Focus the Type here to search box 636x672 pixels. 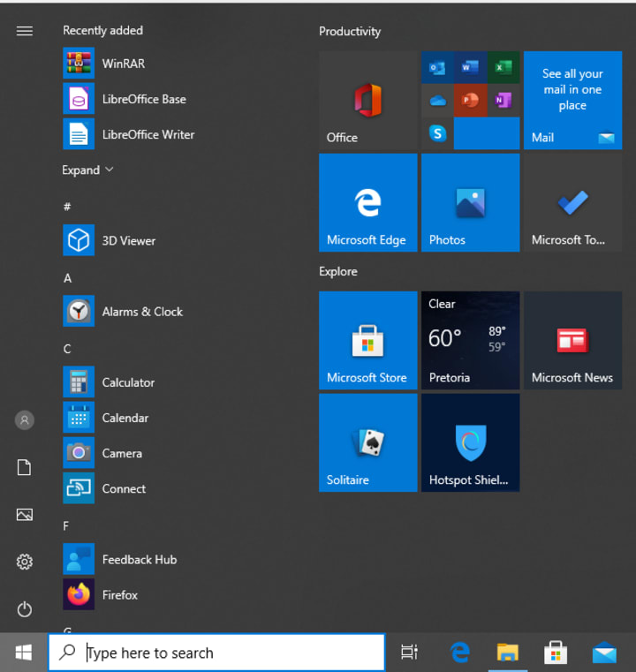pyautogui.click(x=216, y=653)
